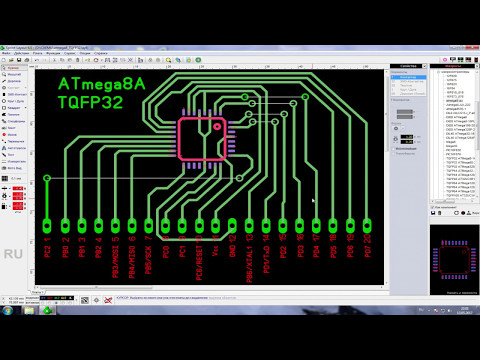
Task: Open the pad shape dropdown in properties
Action: (x=403, y=128)
